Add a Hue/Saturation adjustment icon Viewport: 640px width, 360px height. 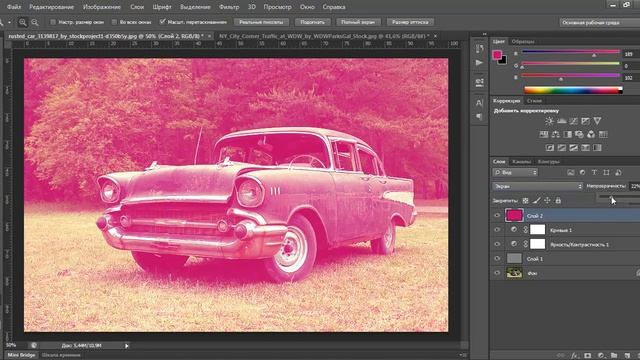coord(544,134)
